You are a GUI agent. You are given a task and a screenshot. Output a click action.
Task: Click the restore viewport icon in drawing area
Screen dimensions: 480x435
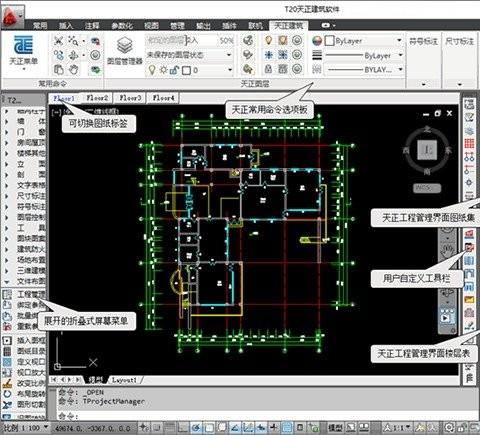tap(438, 114)
